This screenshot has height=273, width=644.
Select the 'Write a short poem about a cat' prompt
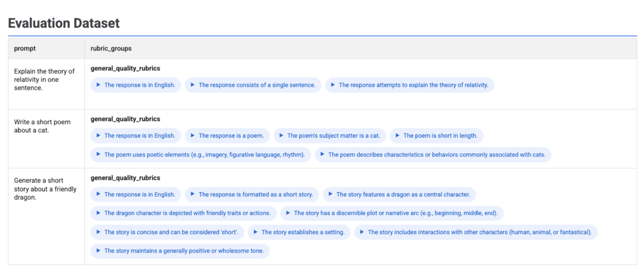tap(42, 126)
